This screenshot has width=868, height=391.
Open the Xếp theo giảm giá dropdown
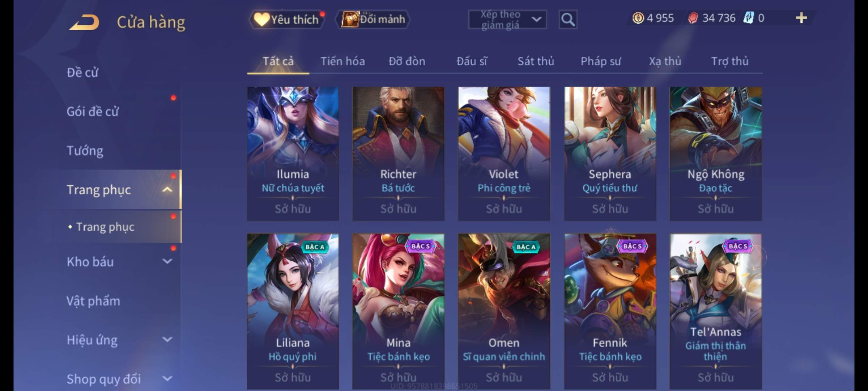tap(507, 20)
